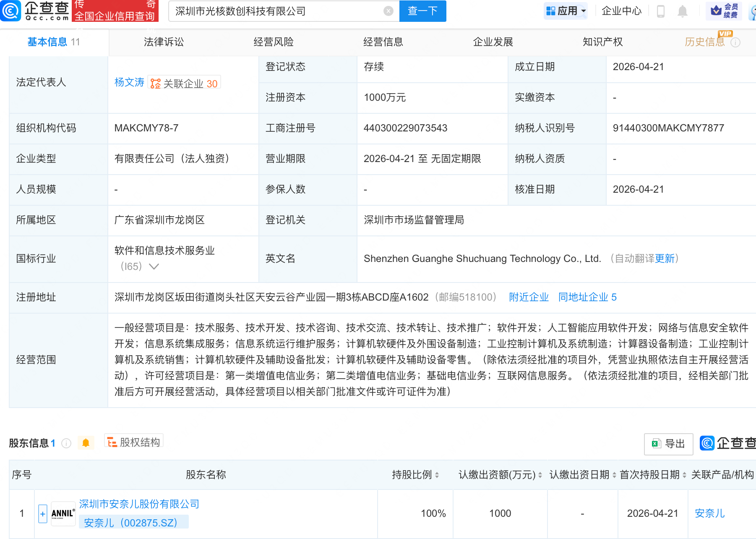This screenshot has height=539, width=756.
Task: Expand shareholder row with plus icon
Action: click(42, 513)
